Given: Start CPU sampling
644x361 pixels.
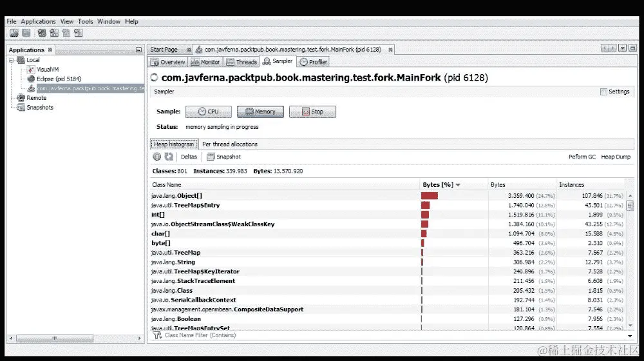Looking at the screenshot, I should (208, 112).
